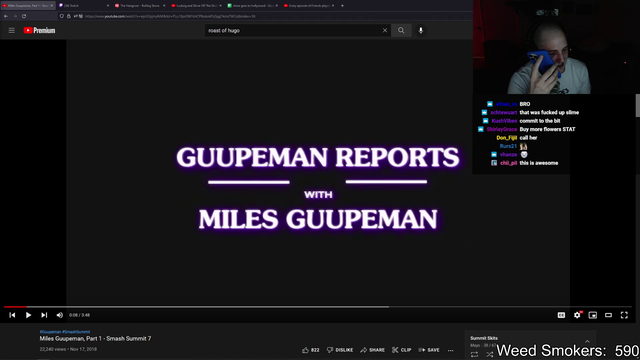Click the video title Miles Guupeman, Part 1
The image size is (640, 360).
[95, 339]
